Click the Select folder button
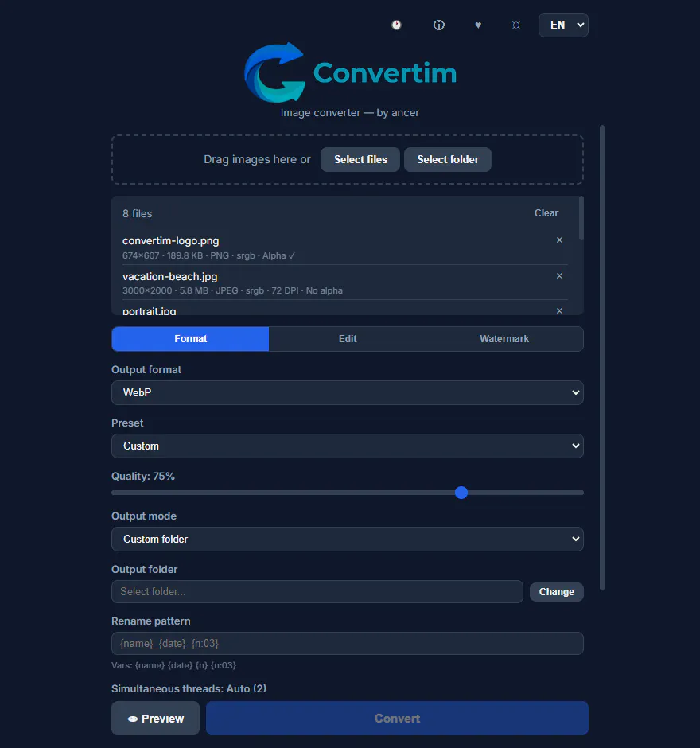700x748 pixels. click(x=447, y=159)
